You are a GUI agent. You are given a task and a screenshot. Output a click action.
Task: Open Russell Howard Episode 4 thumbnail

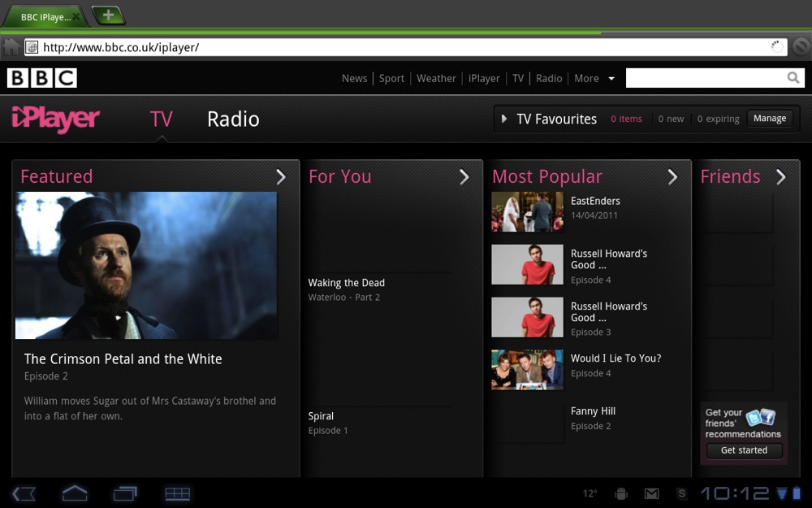527,264
